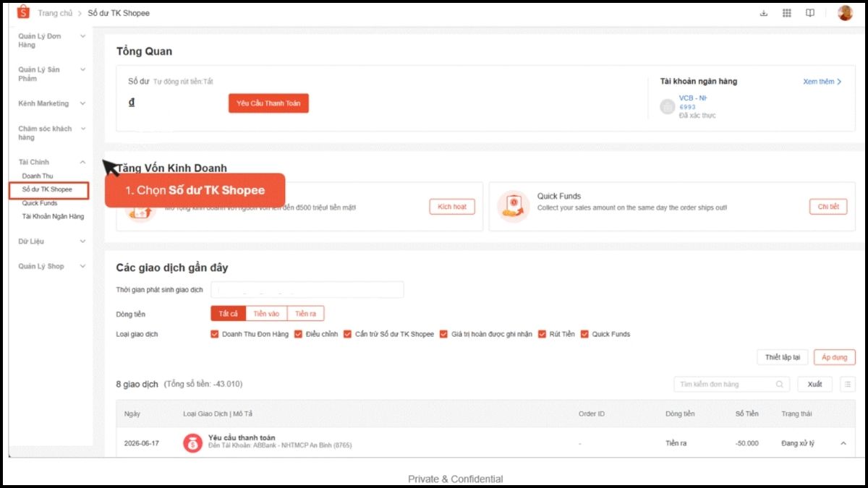Image resolution: width=868 pixels, height=488 pixels.
Task: Click Xem thêm bank account link
Action: [822, 82]
